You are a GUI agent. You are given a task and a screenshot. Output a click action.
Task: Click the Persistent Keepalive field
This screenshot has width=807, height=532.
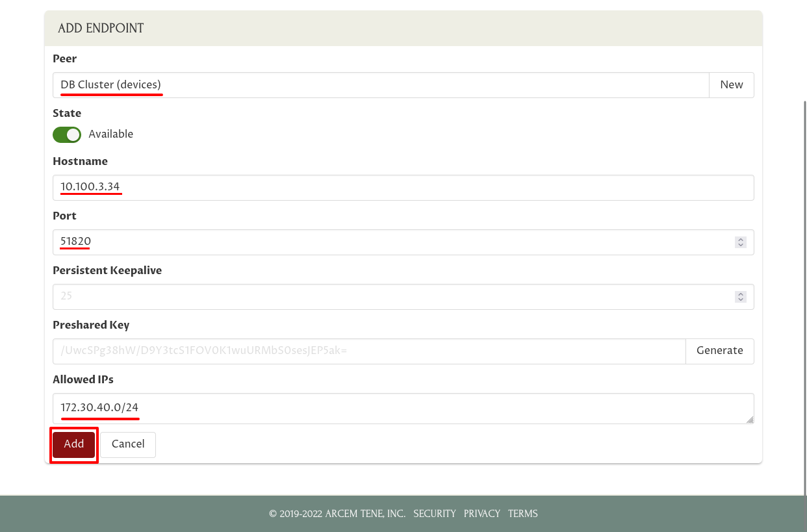point(403,297)
